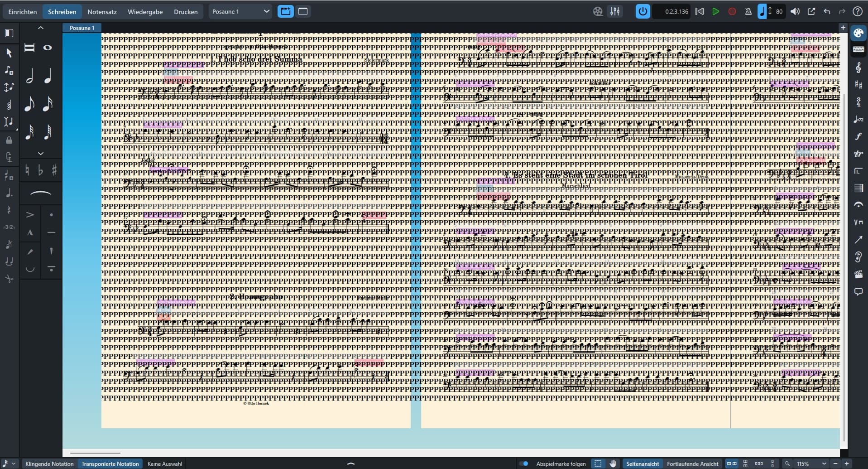The image size is (868, 469).
Task: Enable rest input tool
Action: click(9, 210)
